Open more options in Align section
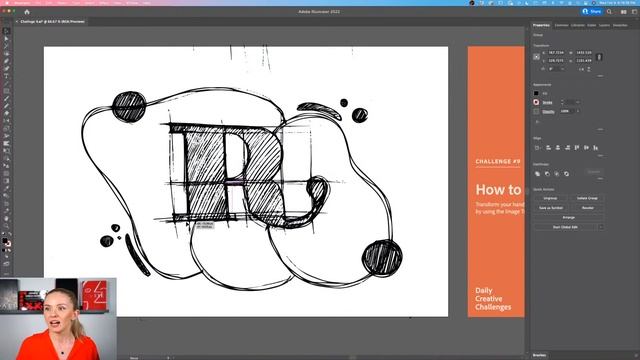Image resolution: width=640 pixels, height=360 pixels. [600, 156]
